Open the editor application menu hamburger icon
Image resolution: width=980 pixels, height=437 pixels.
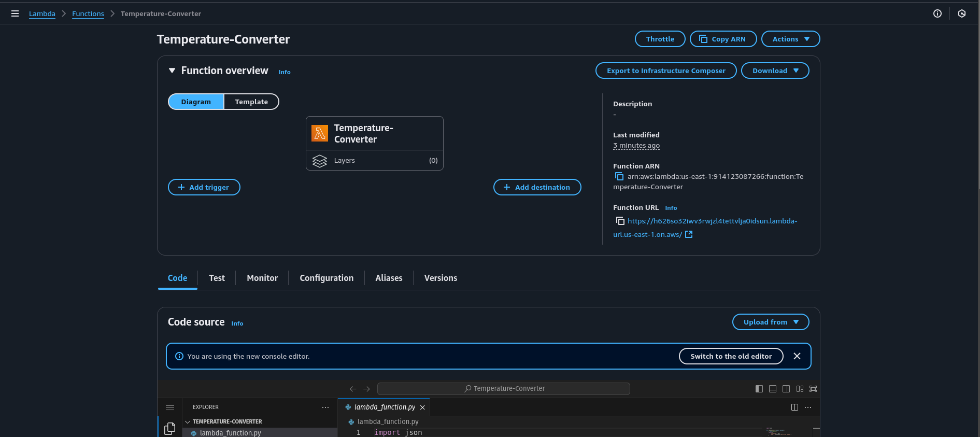(x=170, y=407)
